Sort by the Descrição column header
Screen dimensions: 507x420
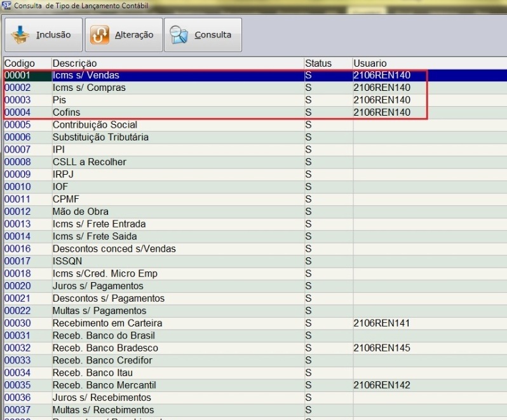(x=75, y=64)
